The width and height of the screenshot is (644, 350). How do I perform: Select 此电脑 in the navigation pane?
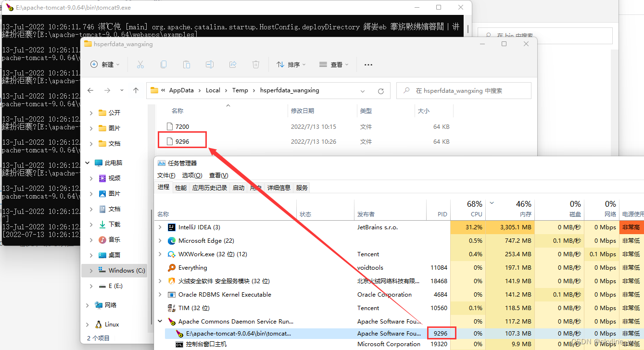pyautogui.click(x=114, y=163)
